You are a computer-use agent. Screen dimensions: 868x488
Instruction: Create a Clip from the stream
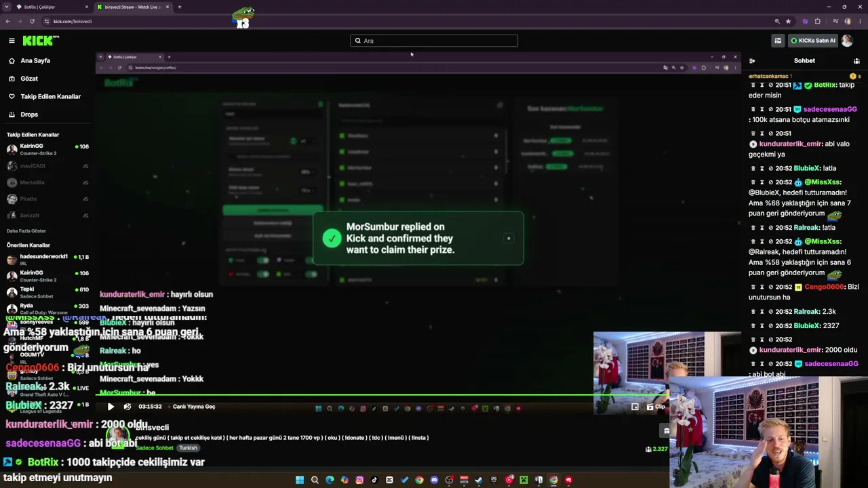point(656,407)
